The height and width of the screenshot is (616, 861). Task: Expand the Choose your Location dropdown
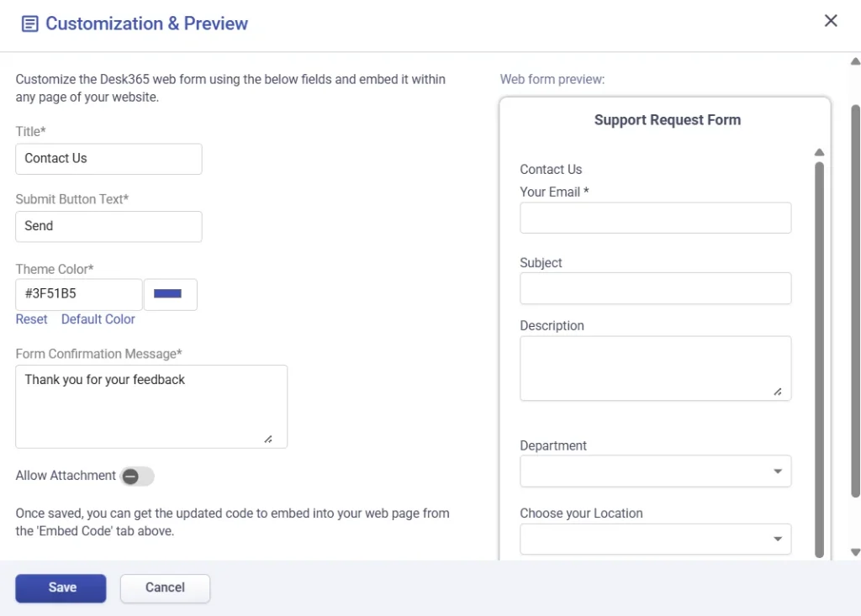[x=655, y=539]
